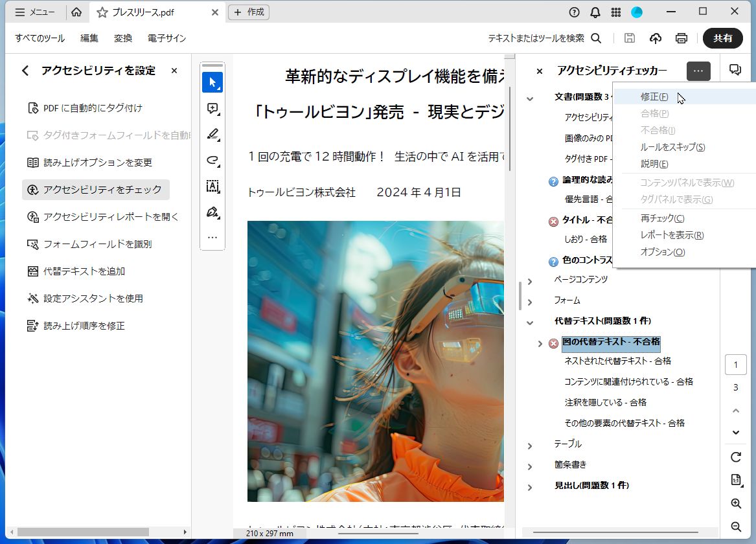Open the search field magnifier icon
Screen dimensions: 756x544
click(x=595, y=38)
